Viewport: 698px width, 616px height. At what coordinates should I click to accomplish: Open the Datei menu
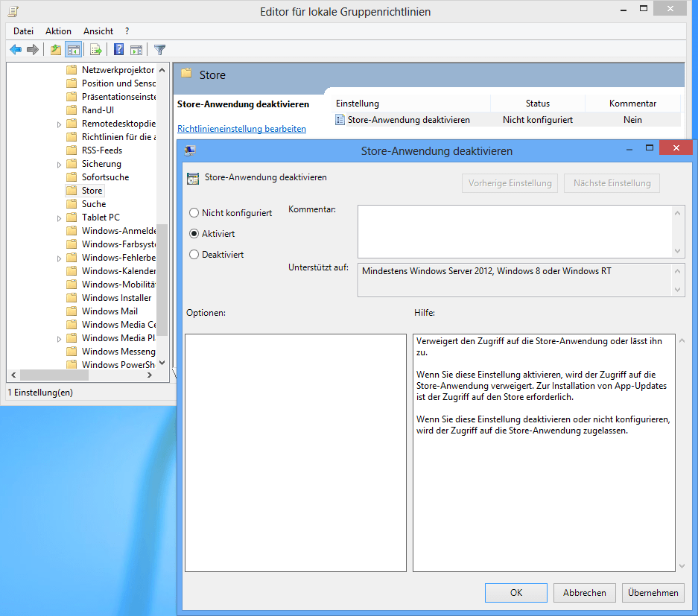click(x=23, y=31)
